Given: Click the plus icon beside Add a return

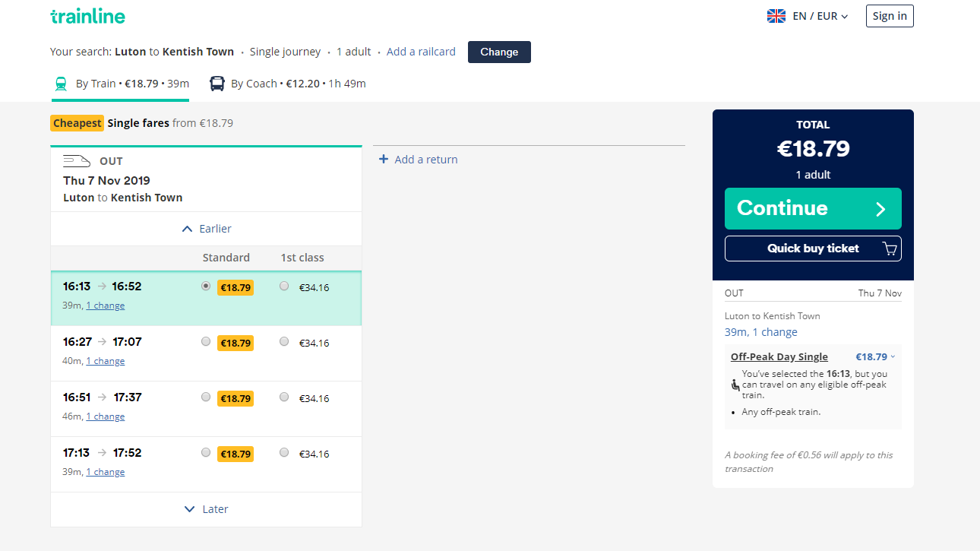Looking at the screenshot, I should 384,159.
